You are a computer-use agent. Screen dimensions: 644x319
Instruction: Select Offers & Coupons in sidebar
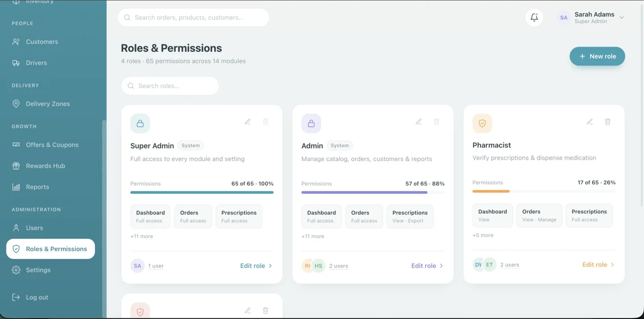pos(51,145)
